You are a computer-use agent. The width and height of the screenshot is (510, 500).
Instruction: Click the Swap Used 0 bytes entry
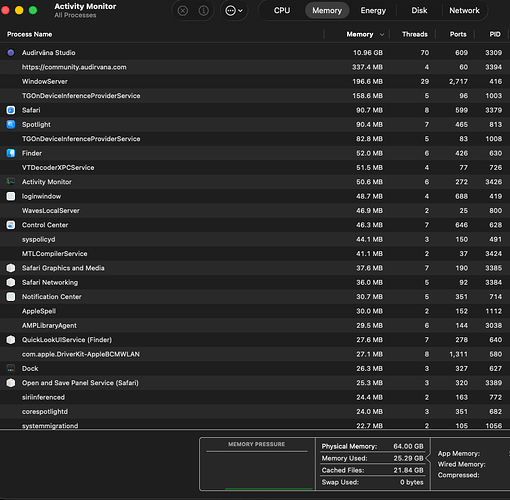point(372,482)
